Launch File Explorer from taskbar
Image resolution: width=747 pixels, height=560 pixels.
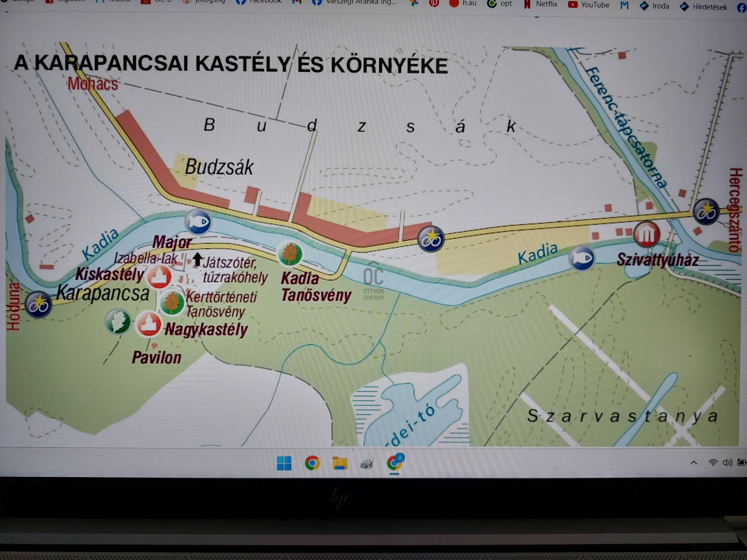click(x=340, y=463)
